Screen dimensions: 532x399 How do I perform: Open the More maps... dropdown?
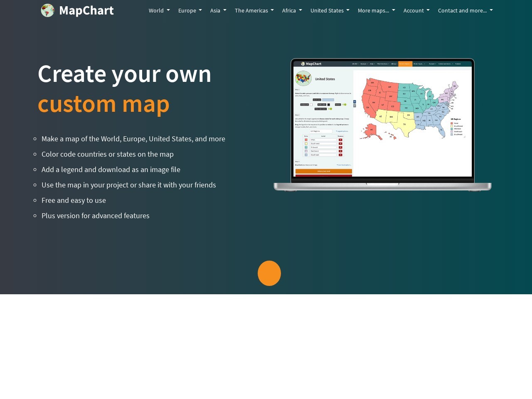376,10
